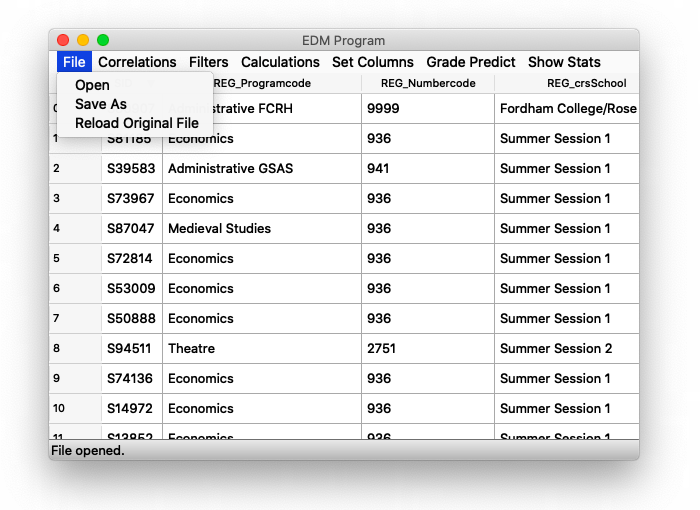Click the Grade Predict menu
The height and width of the screenshot is (510, 700).
click(x=471, y=62)
